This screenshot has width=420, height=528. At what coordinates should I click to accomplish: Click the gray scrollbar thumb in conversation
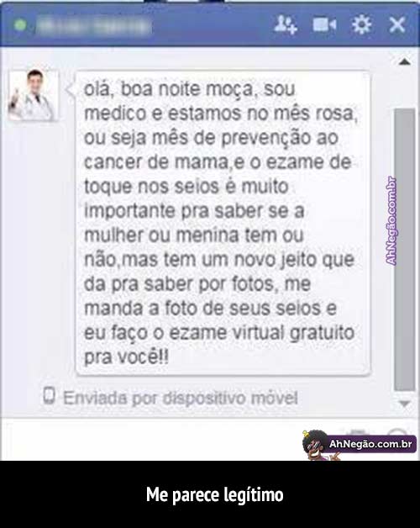(x=405, y=250)
